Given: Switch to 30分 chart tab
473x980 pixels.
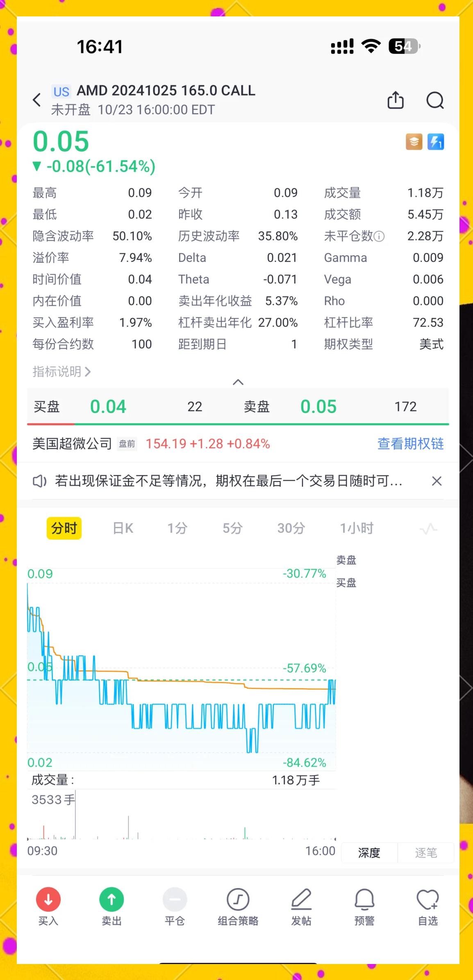Looking at the screenshot, I should click(291, 528).
